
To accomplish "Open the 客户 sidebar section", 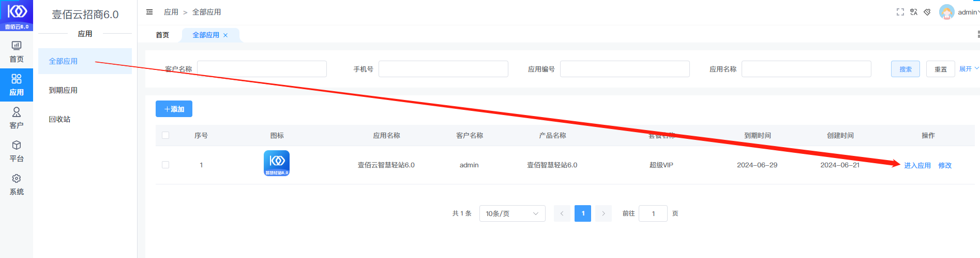I will [17, 118].
